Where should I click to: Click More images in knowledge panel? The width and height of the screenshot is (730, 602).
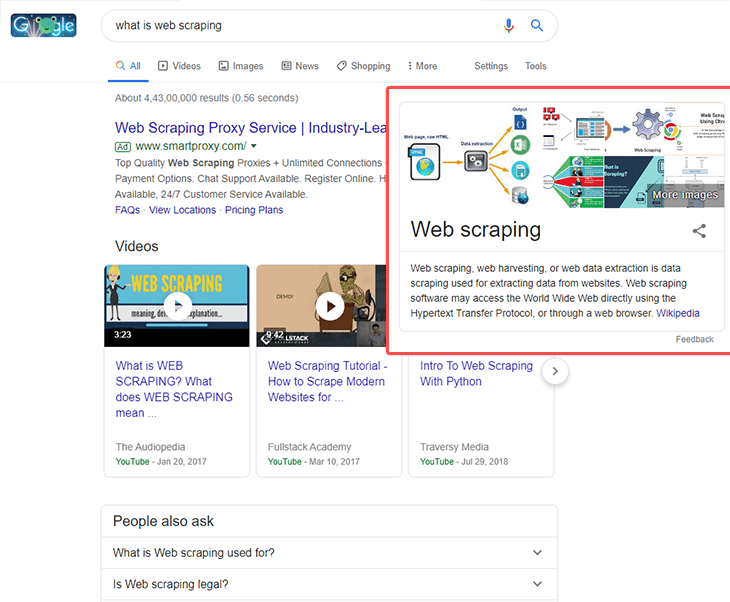tap(685, 195)
